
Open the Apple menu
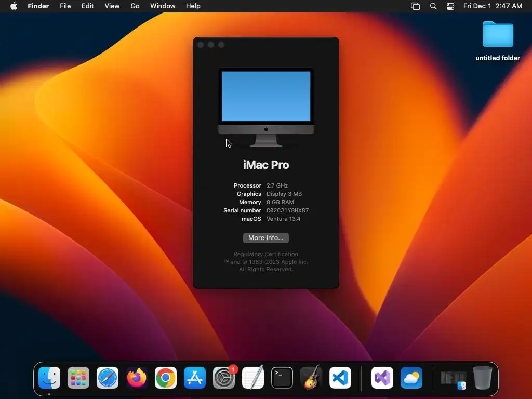(x=14, y=6)
